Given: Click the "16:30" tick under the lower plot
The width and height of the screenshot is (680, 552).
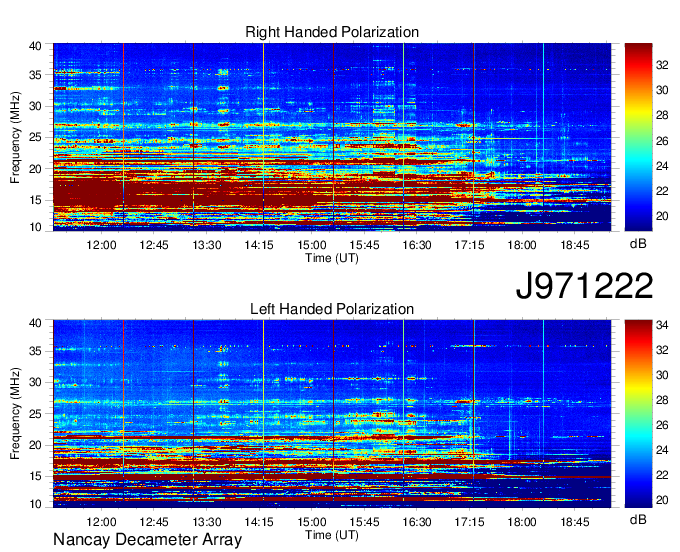Looking at the screenshot, I should (x=417, y=522).
